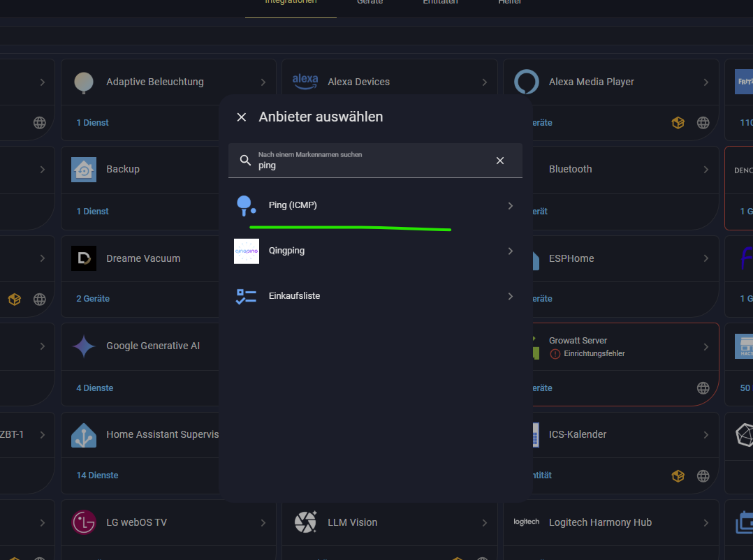Click the Google Generative AI star icon
This screenshot has width=753, height=560.
[x=84, y=346]
